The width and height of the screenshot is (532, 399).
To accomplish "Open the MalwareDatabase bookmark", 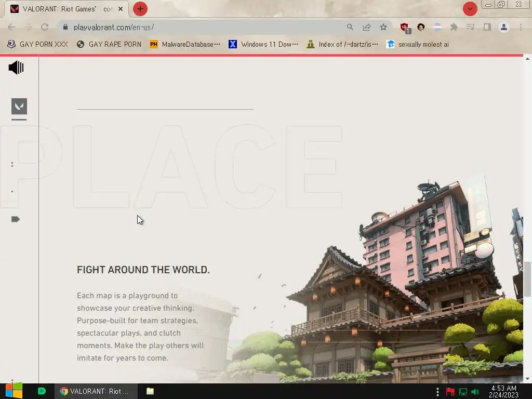I will (x=185, y=45).
